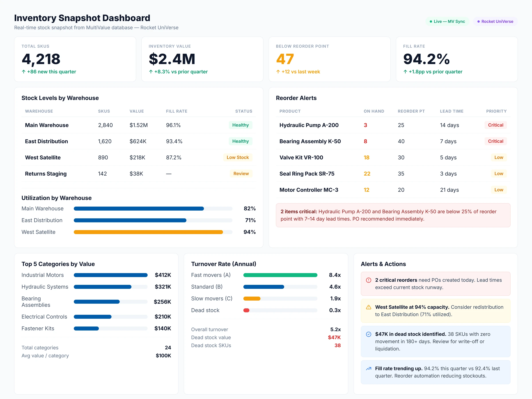
Task: Click the red alert icon on critical reorders
Action: click(x=368, y=280)
